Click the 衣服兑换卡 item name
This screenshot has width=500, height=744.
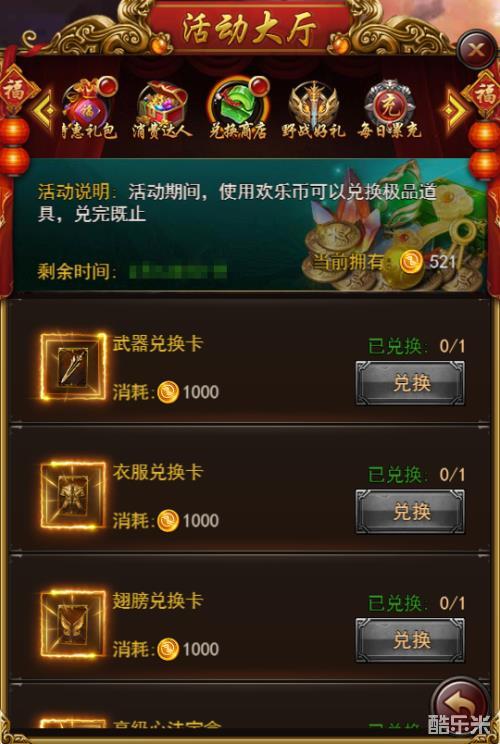(157, 472)
